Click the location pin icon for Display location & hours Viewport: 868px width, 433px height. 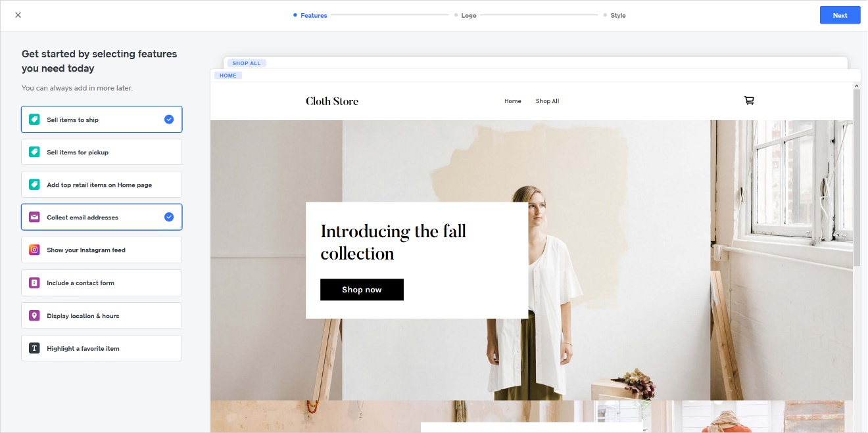[34, 315]
